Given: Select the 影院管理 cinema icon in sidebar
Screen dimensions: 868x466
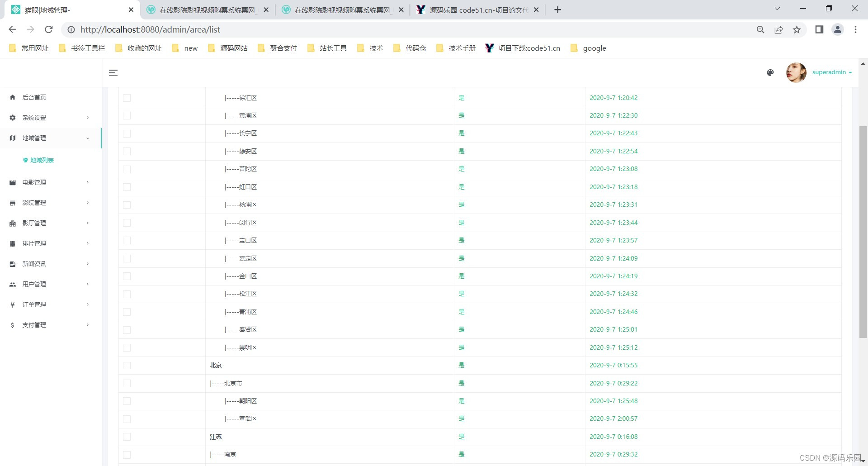Looking at the screenshot, I should (x=12, y=203).
